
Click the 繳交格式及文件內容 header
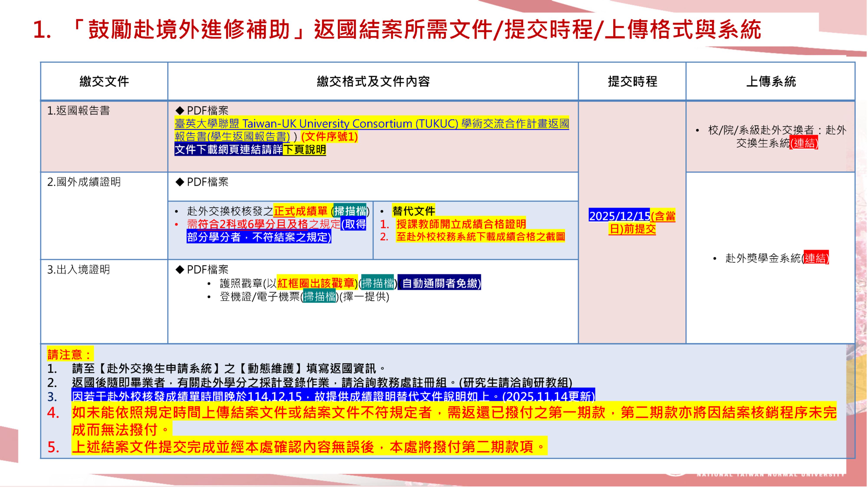point(373,82)
